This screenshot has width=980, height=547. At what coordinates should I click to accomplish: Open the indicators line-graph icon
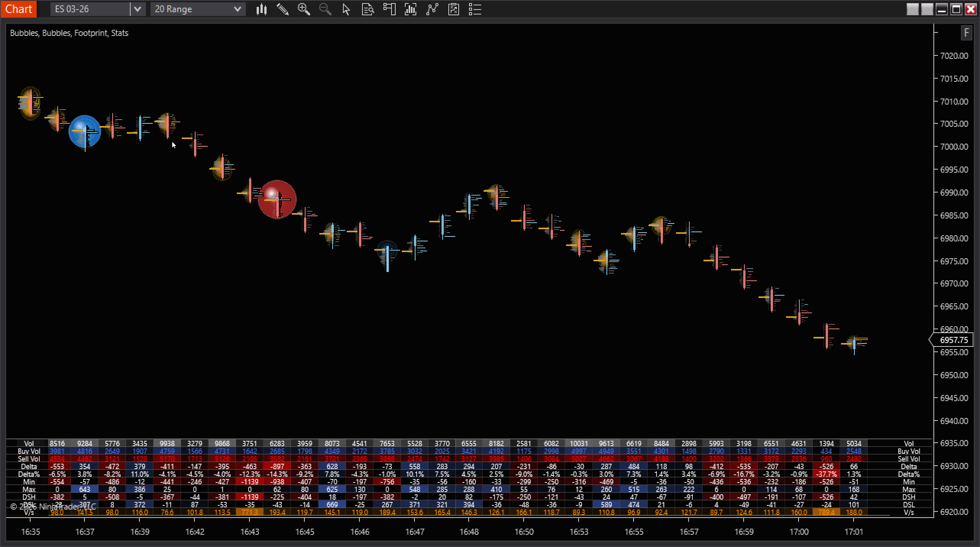[x=432, y=9]
